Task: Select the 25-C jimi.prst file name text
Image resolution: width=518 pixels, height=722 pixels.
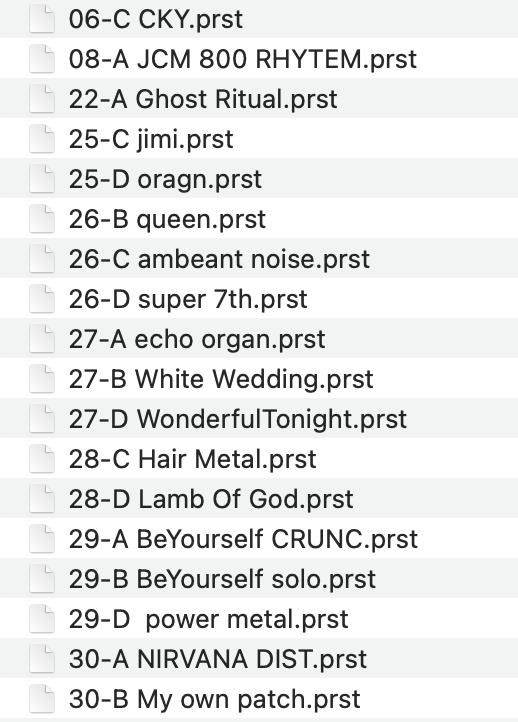Action: (x=151, y=139)
